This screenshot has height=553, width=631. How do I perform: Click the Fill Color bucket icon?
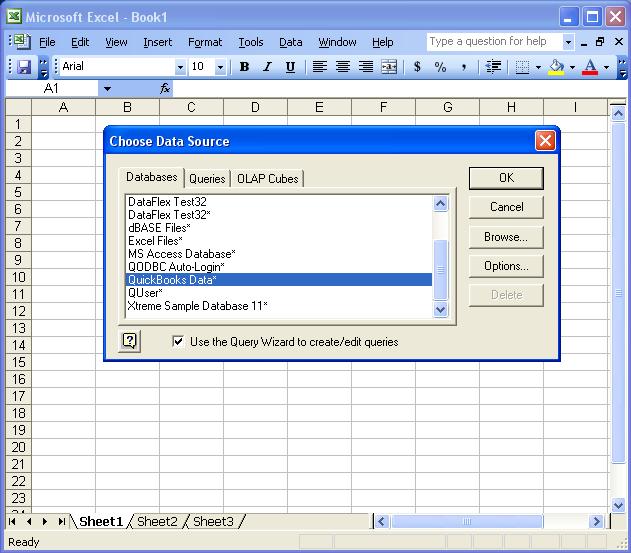coord(556,67)
